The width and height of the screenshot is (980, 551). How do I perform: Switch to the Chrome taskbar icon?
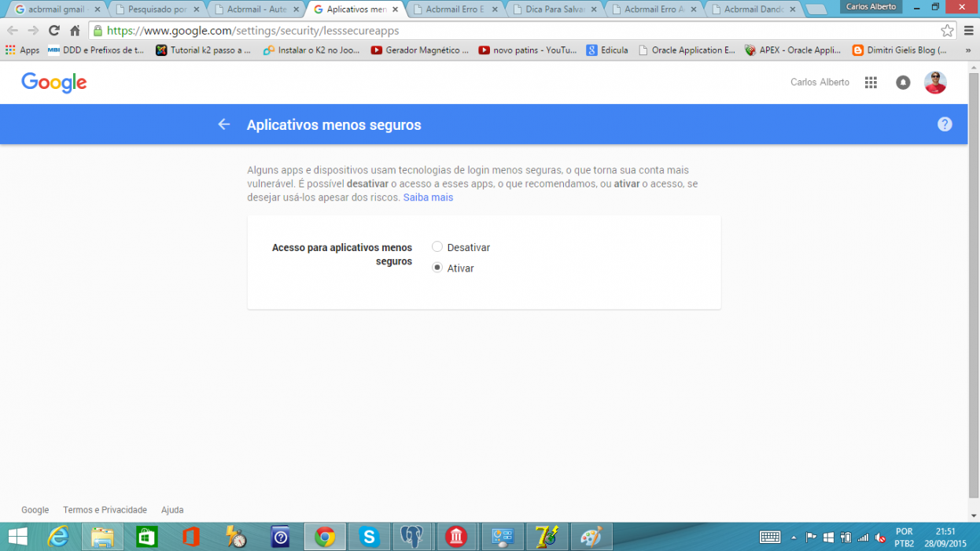(x=324, y=537)
